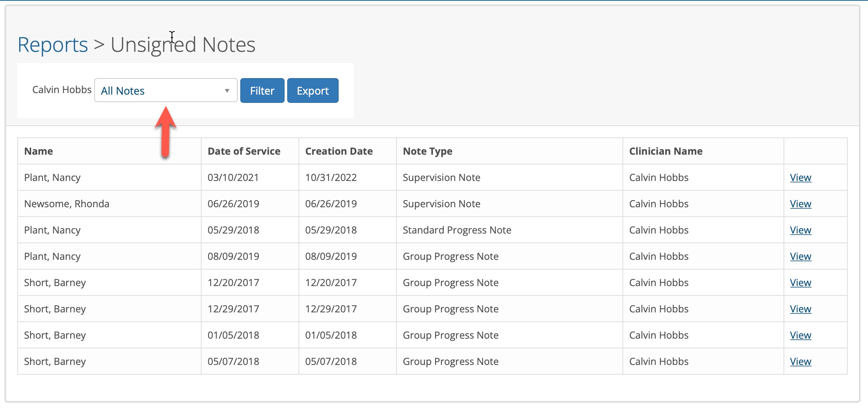Open Barney Short's 01/05/2018 note
The width and height of the screenshot is (868, 413).
click(800, 335)
